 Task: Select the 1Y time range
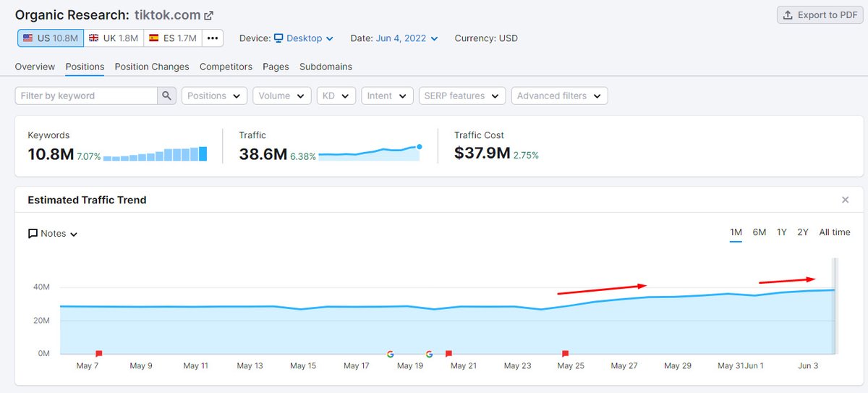pyautogui.click(x=782, y=232)
